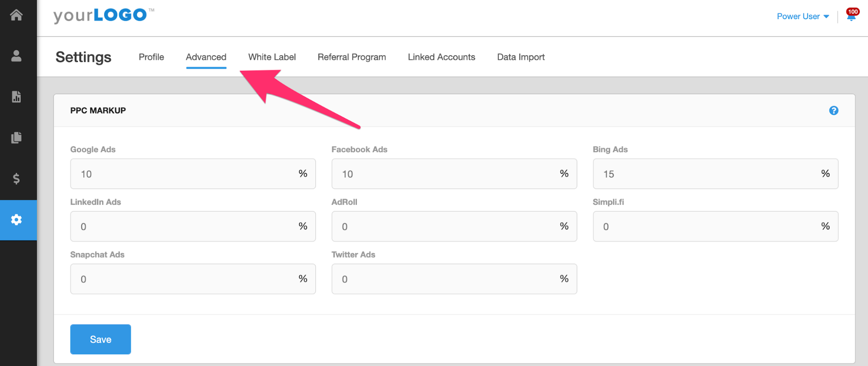The width and height of the screenshot is (868, 366).
Task: Click the AdRoll field label
Action: click(x=344, y=202)
